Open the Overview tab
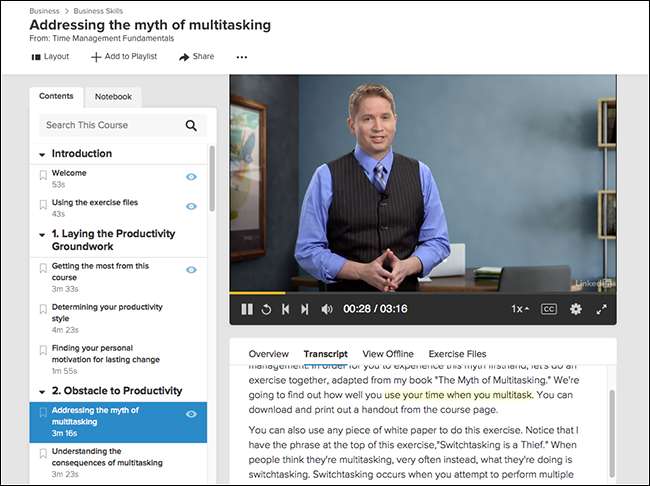650x486 pixels. 269,354
